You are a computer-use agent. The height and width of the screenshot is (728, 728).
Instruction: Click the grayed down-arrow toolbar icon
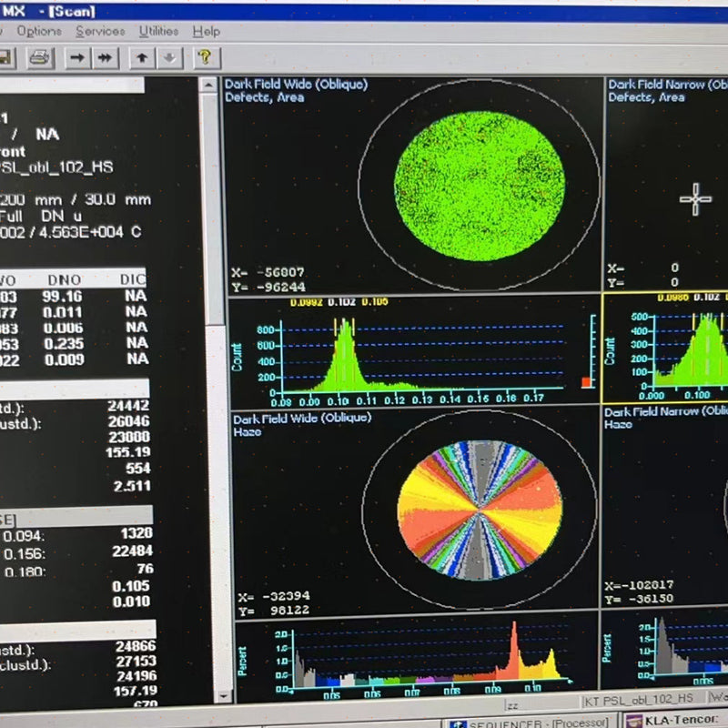(x=170, y=56)
